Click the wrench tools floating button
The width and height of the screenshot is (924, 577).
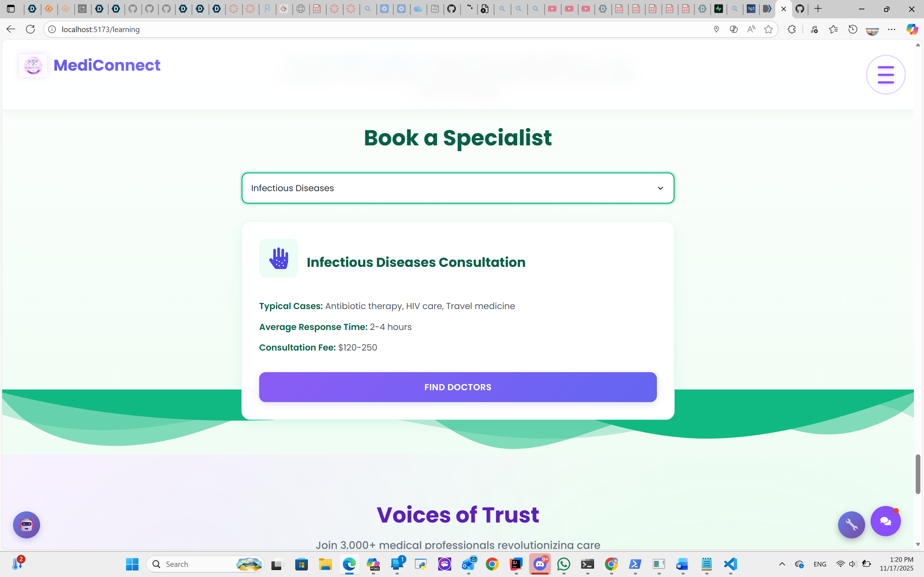851,525
